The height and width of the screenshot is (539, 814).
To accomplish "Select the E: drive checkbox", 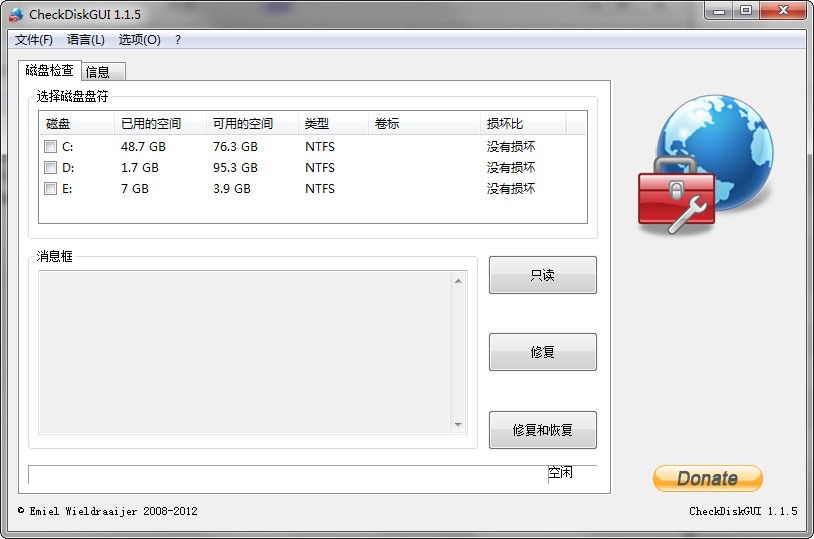I will [x=50, y=189].
